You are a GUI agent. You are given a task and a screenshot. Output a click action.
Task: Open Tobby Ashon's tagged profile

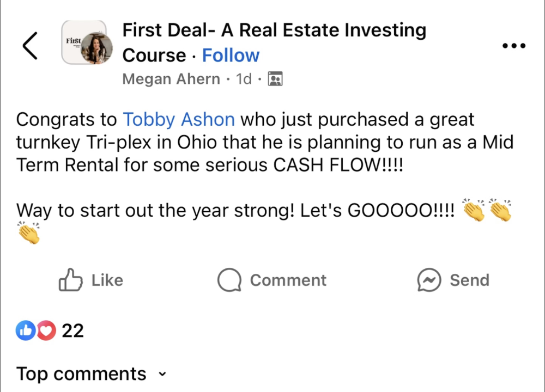click(x=179, y=119)
